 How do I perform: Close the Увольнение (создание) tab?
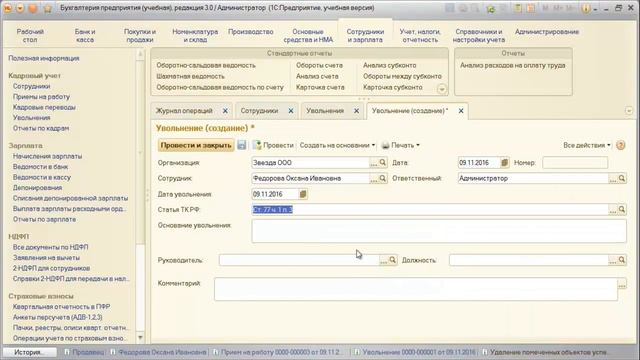461,111
